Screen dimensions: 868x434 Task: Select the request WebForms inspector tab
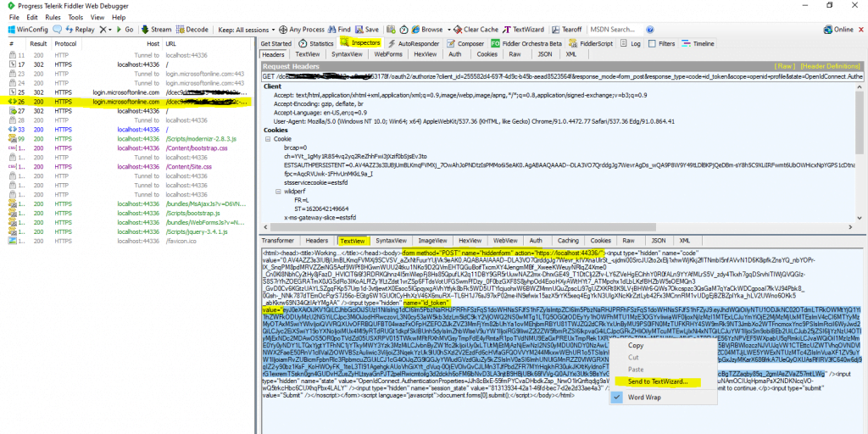click(x=387, y=54)
